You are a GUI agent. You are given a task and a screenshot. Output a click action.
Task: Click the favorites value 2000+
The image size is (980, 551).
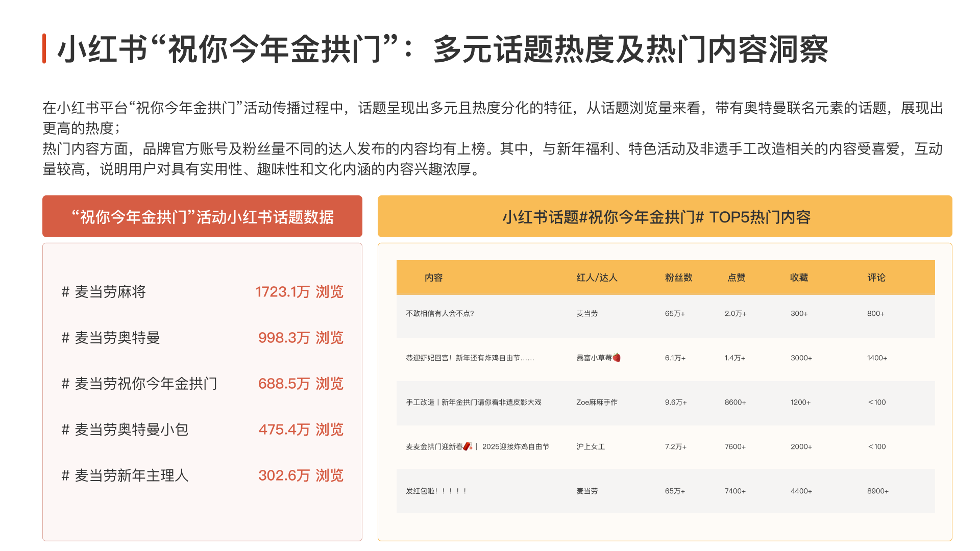pyautogui.click(x=801, y=446)
